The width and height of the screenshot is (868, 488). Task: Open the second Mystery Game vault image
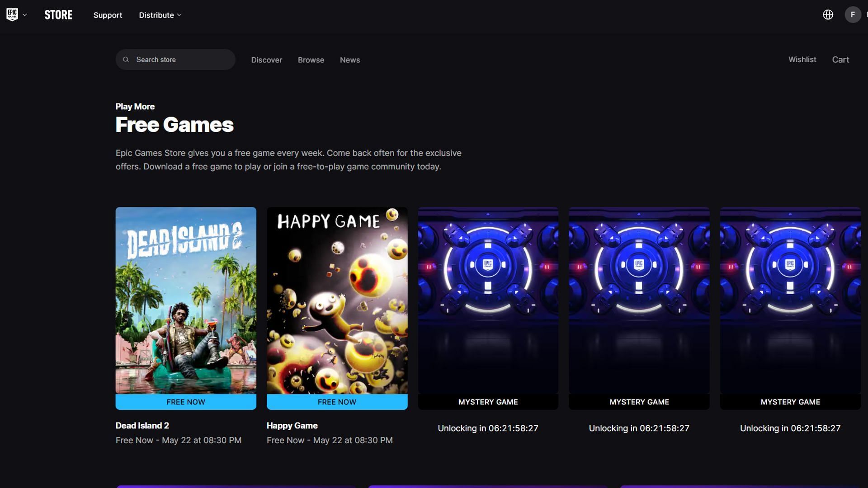point(639,300)
